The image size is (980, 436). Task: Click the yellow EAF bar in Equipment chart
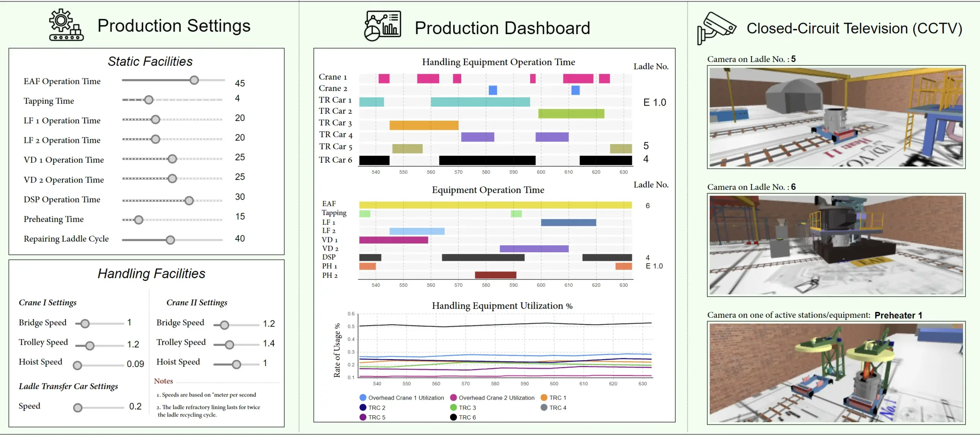click(x=495, y=205)
